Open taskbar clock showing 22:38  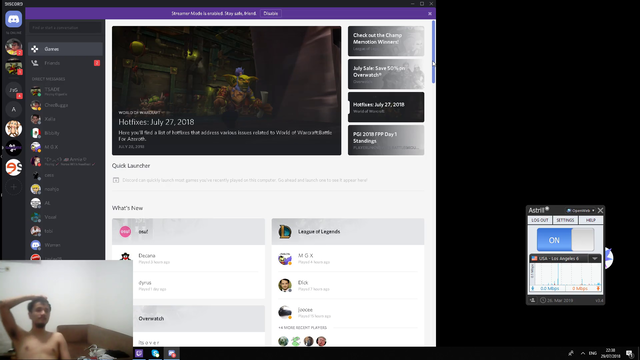tap(610, 353)
